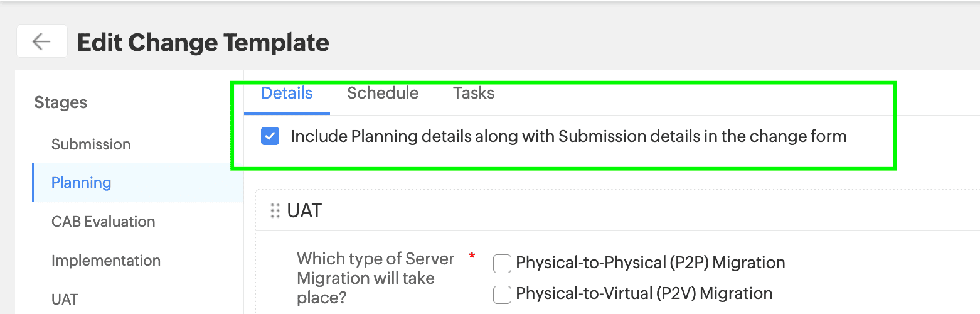The width and height of the screenshot is (980, 314).
Task: Choose the UAT stage in sidebar
Action: point(65,300)
